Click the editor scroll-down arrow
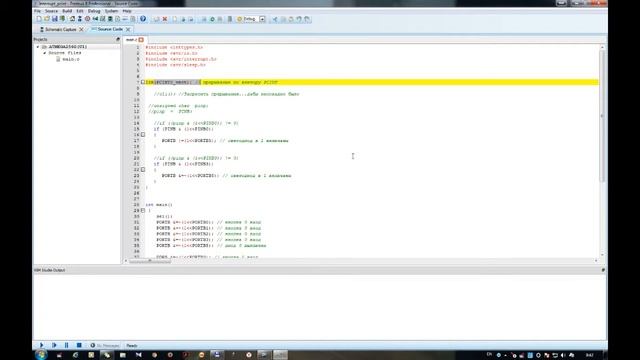640x360 pixels. [x=602, y=255]
